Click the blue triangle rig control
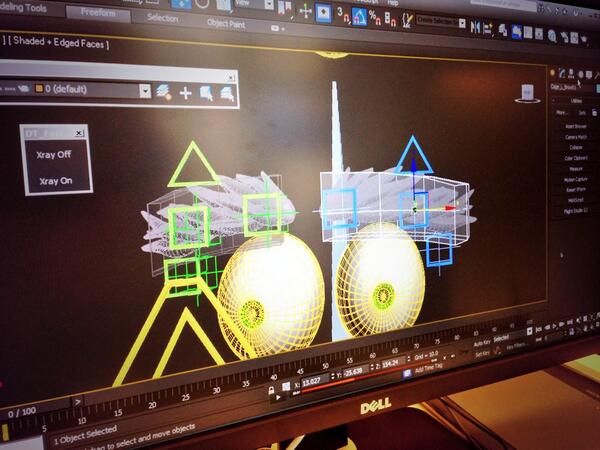Screen dimensions: 600x450 (x=413, y=155)
